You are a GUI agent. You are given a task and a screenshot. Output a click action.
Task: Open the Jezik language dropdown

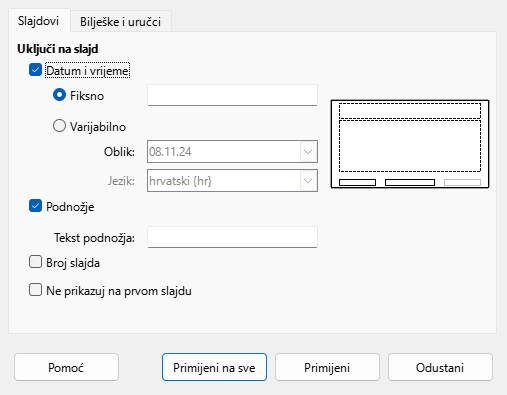(232, 181)
